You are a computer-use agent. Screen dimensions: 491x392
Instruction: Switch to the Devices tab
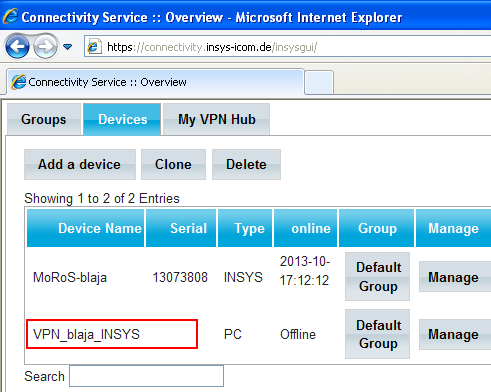pos(122,119)
